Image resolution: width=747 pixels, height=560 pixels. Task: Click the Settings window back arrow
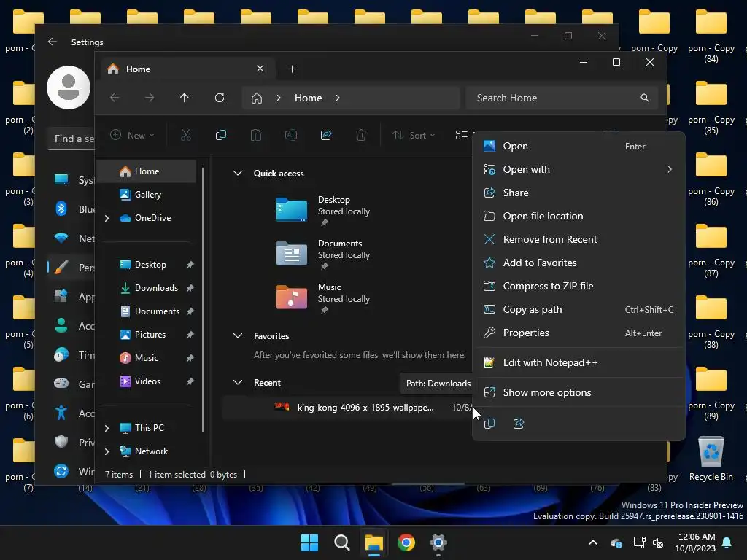(x=53, y=42)
